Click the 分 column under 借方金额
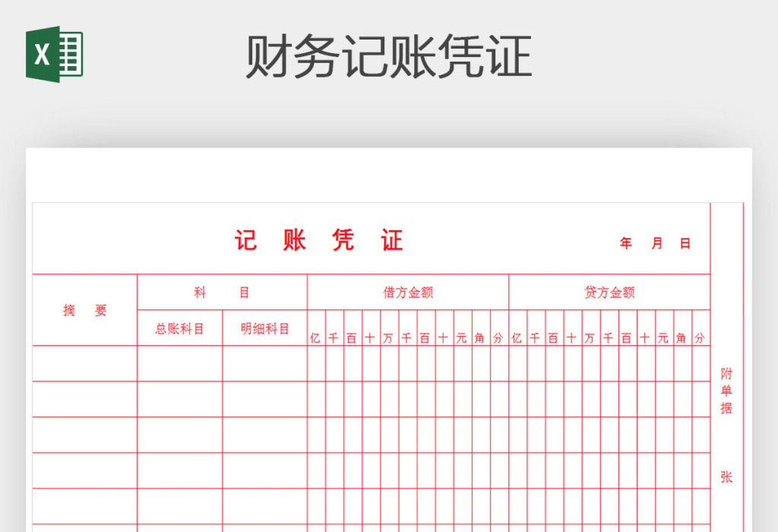Viewport: 778px width, 532px height. (x=500, y=328)
